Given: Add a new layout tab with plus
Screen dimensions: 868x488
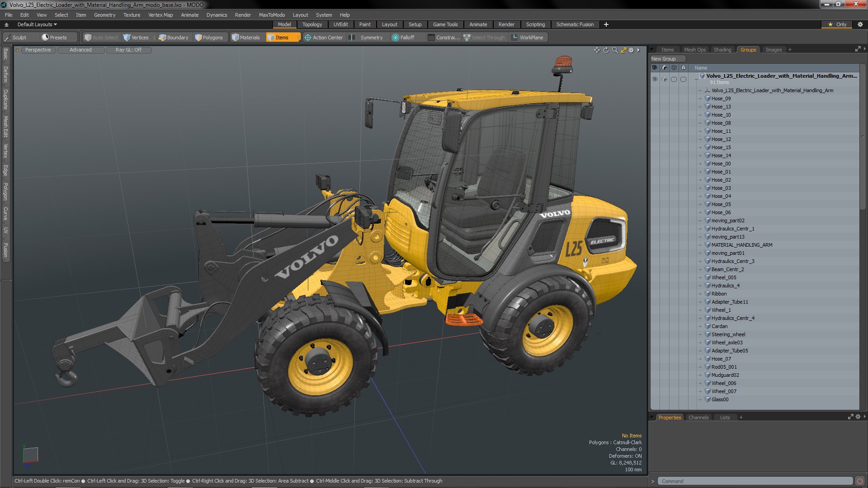Looking at the screenshot, I should [x=606, y=24].
